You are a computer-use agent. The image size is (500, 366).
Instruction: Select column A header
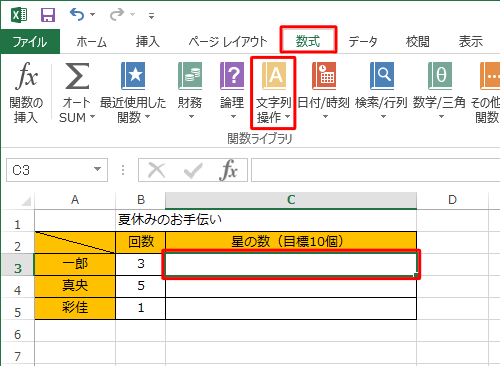tap(75, 200)
